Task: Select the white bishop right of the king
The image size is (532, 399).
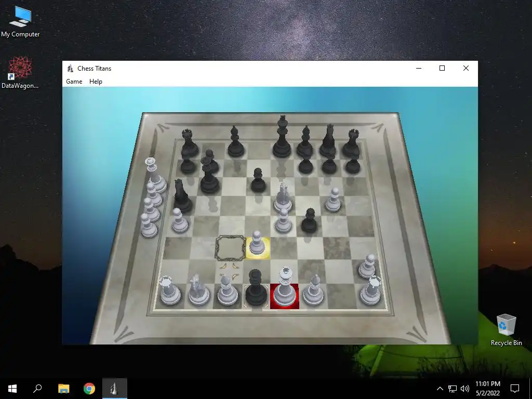Action: 313,290
